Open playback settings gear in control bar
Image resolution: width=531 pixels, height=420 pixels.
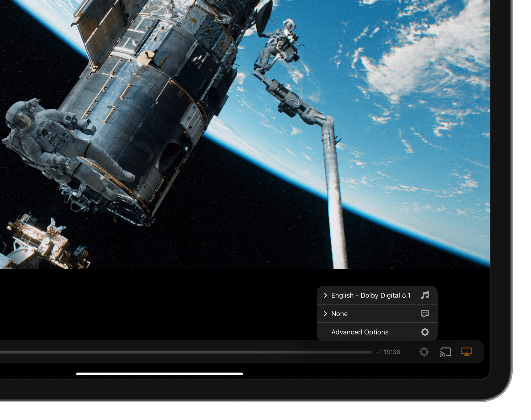(424, 352)
